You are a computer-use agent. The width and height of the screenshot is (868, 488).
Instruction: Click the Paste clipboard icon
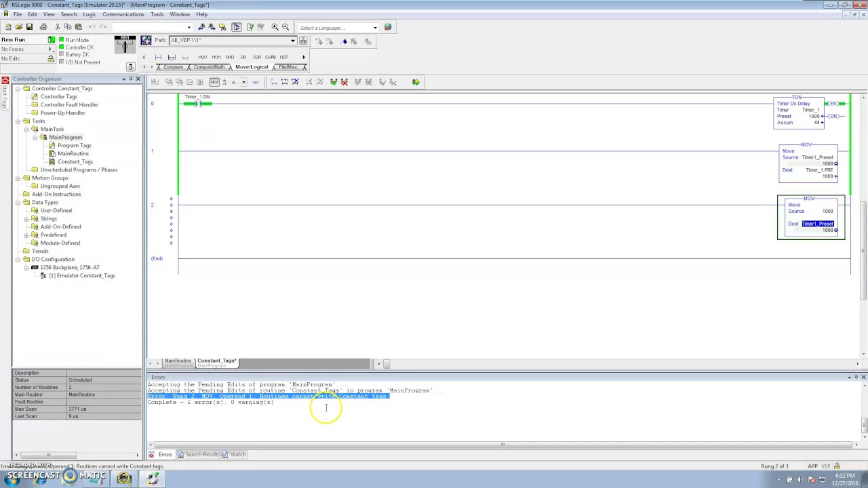tap(79, 27)
